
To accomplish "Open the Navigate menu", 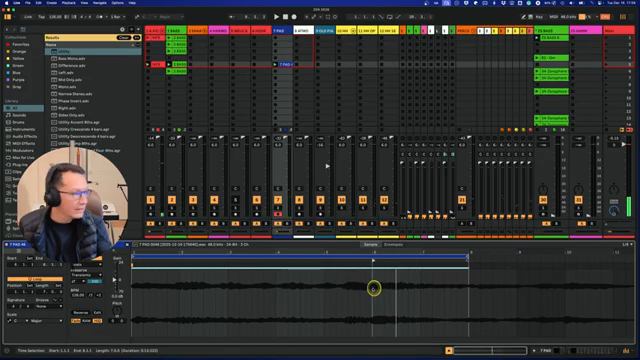I will point(100,3).
